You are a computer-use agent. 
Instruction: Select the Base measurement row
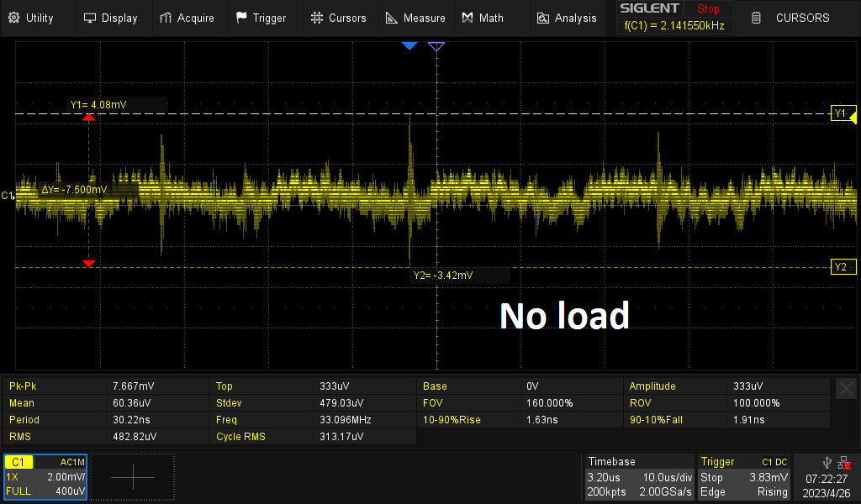(x=520, y=386)
